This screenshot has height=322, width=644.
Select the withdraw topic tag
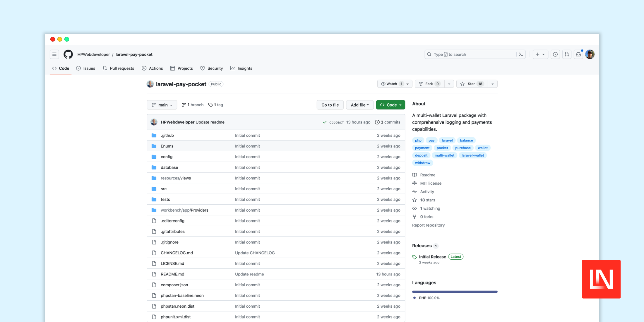[422, 163]
